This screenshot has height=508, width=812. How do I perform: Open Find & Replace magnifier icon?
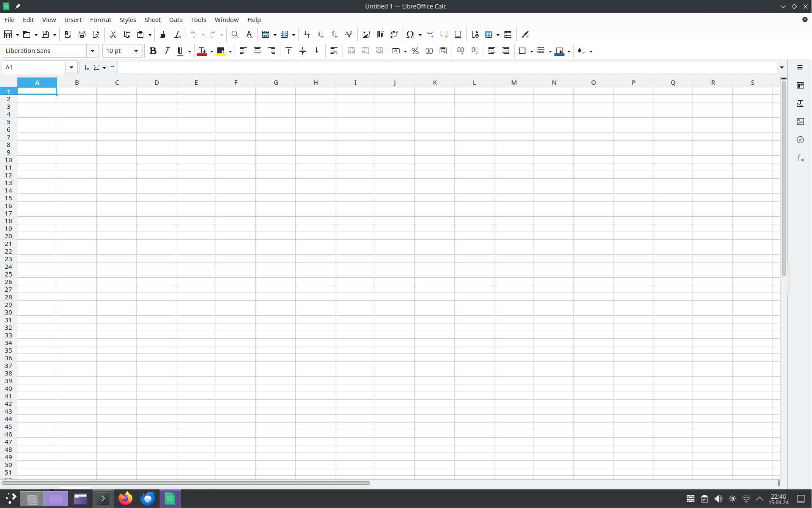point(235,34)
